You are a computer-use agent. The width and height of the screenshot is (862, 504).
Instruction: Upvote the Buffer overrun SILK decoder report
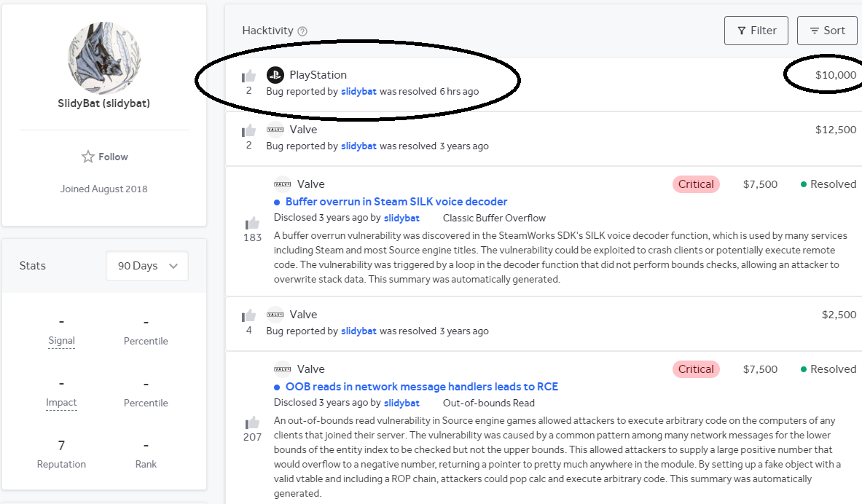coord(253,223)
